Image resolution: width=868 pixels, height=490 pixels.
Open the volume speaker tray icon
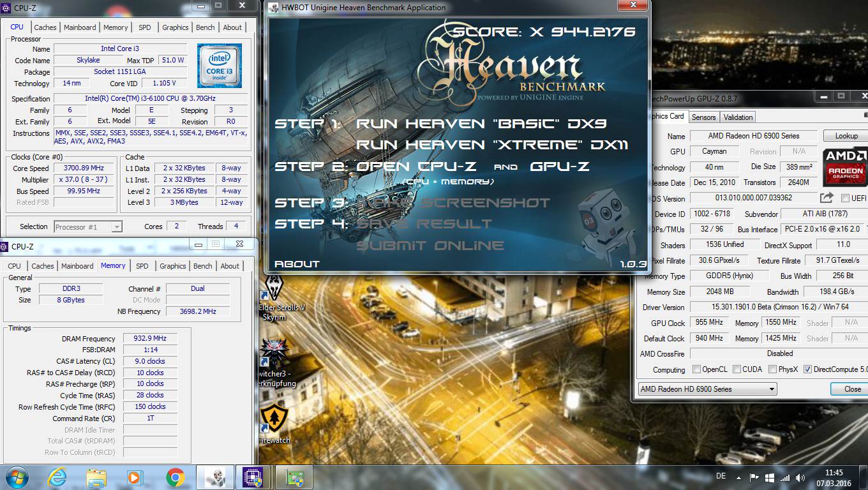800,477
